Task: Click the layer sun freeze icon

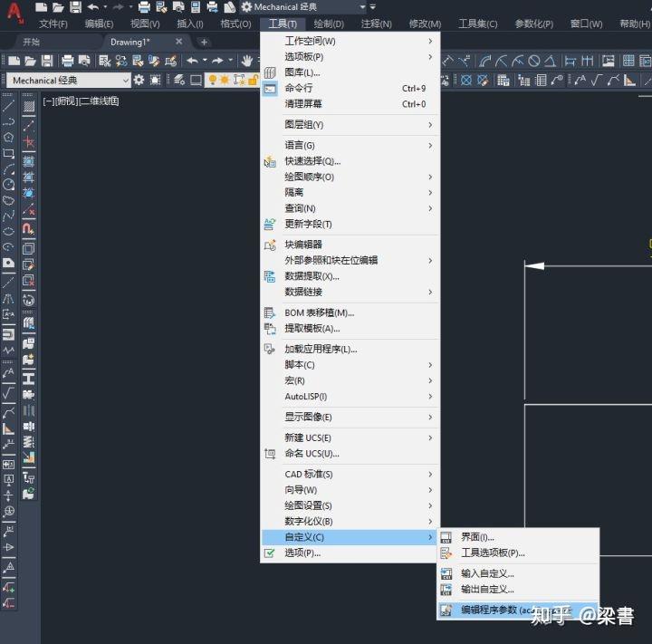Action: (225, 80)
